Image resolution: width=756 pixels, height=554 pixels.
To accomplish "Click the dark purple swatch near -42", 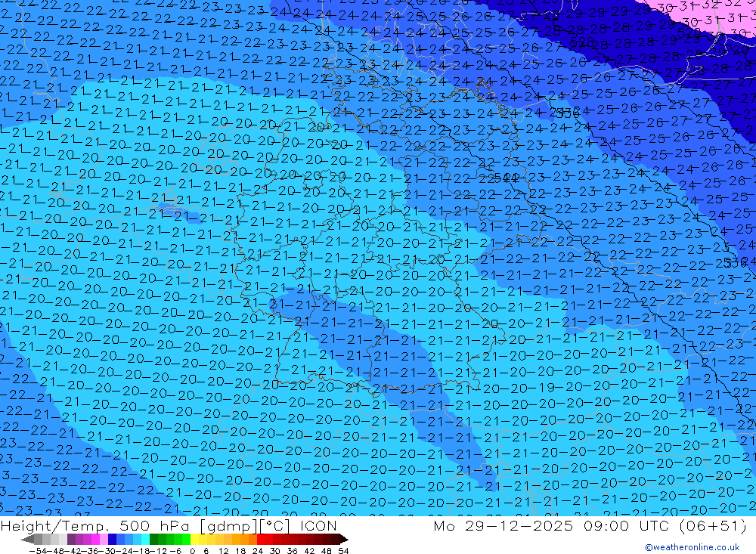I will pyautogui.click(x=71, y=539).
